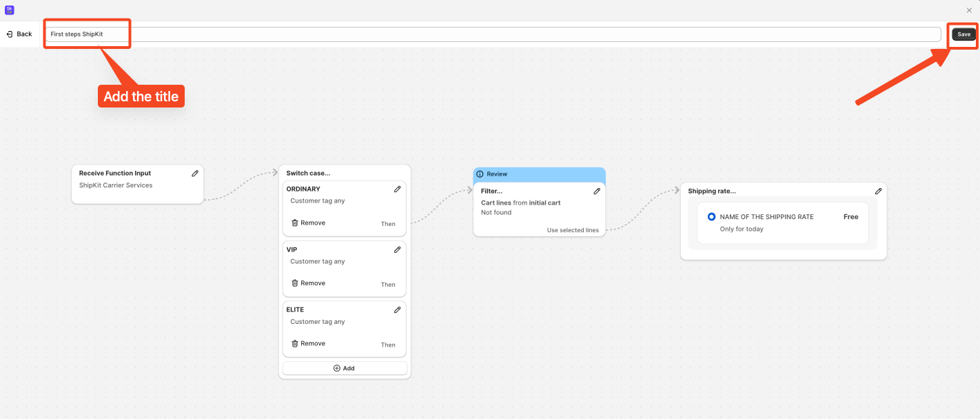This screenshot has width=980, height=419.
Task: Click 'Then' output of the ORDINARY case
Action: click(388, 224)
